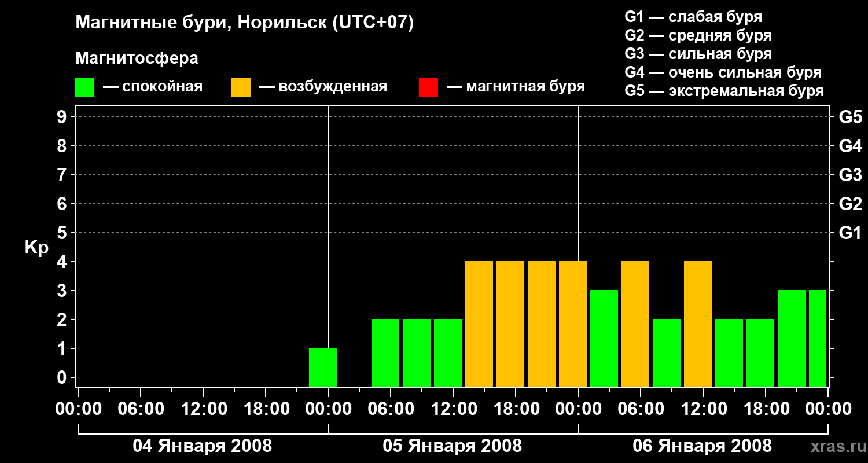Click the orange bar crossing the 06 January midnight line

[x=573, y=324]
